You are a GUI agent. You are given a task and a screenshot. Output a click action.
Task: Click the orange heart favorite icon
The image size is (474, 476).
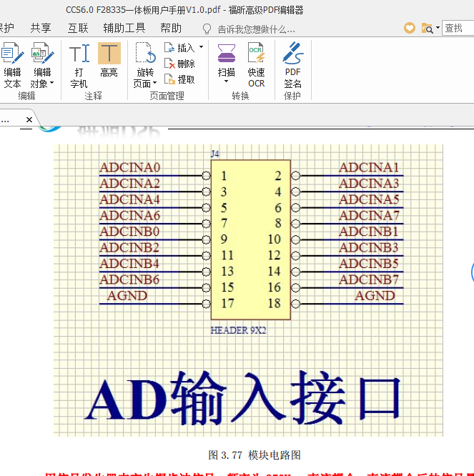click(x=410, y=29)
